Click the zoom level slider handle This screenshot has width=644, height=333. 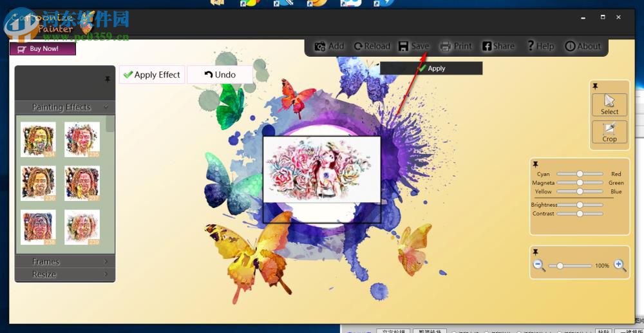560,265
